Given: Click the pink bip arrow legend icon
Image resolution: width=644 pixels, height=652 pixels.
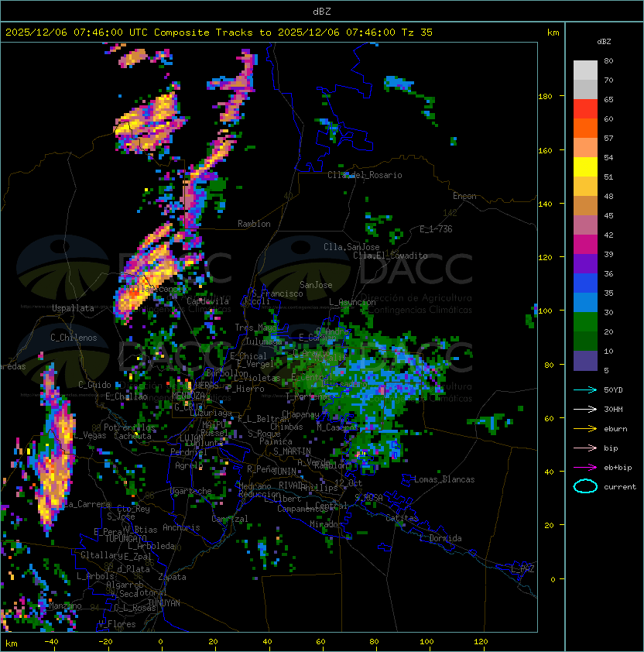Looking at the screenshot, I should pos(585,448).
